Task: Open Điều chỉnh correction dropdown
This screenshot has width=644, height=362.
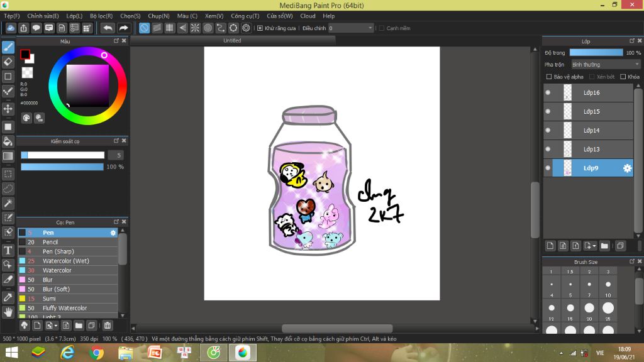Action: (x=350, y=28)
